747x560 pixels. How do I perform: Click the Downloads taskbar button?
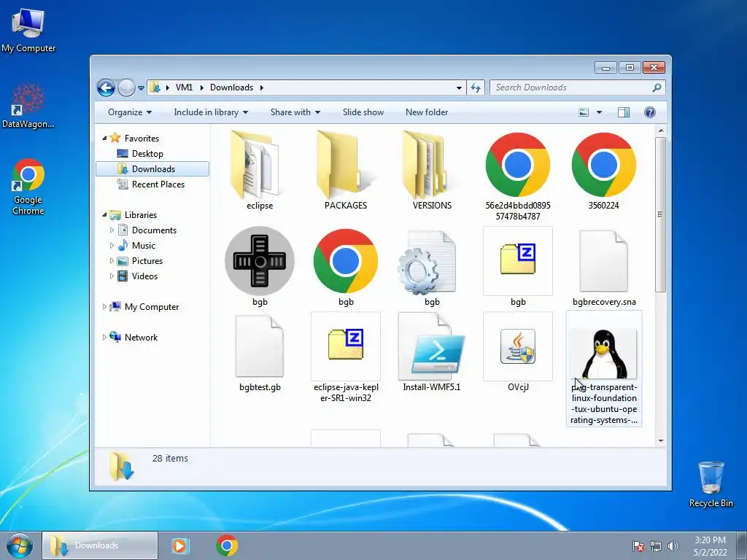coord(99,545)
